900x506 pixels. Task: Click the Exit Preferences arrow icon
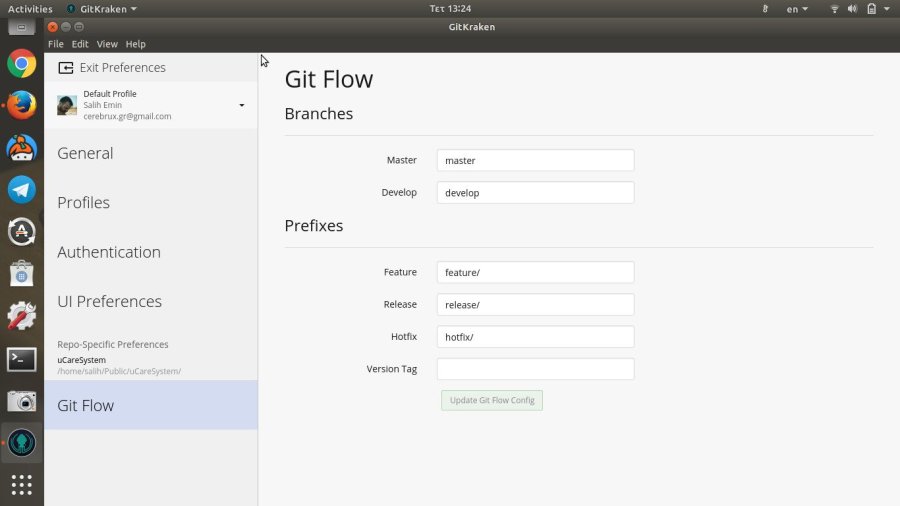point(66,68)
